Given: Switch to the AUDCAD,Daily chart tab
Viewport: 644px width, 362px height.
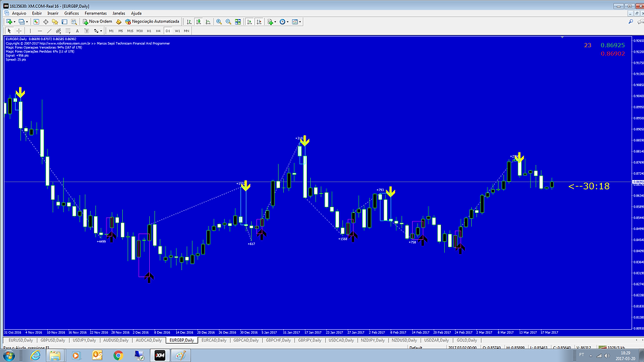Looking at the screenshot, I should point(149,340).
